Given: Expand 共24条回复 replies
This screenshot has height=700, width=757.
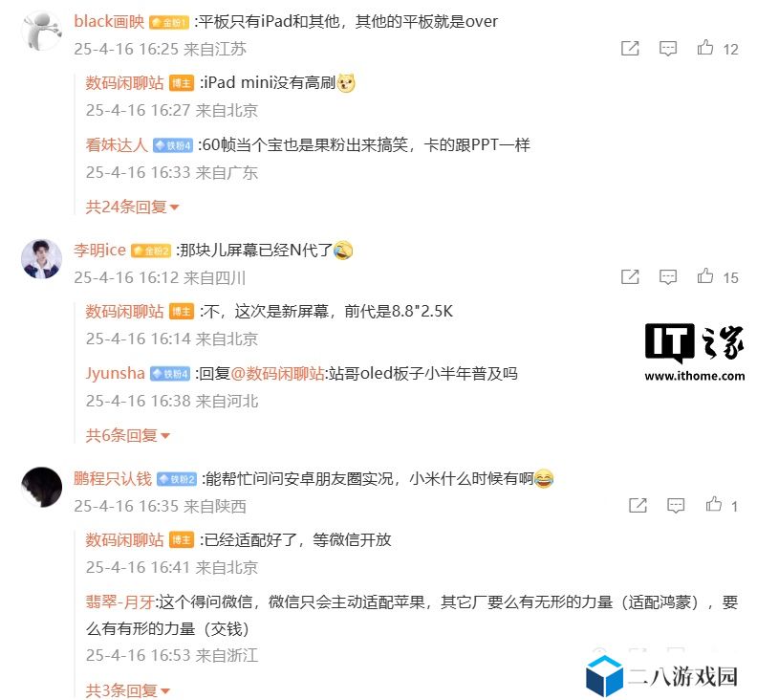Looking at the screenshot, I should [132, 207].
